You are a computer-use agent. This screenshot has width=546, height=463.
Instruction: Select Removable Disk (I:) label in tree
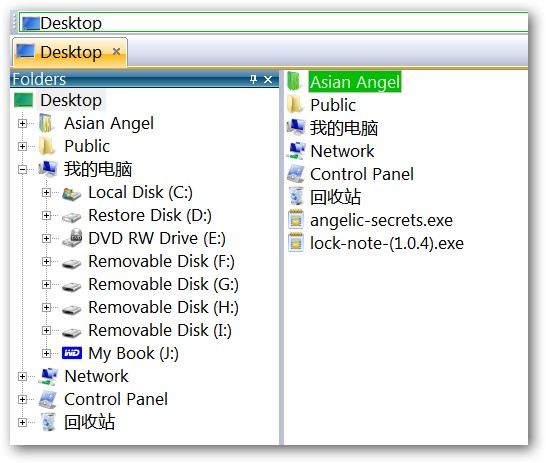click(x=160, y=330)
